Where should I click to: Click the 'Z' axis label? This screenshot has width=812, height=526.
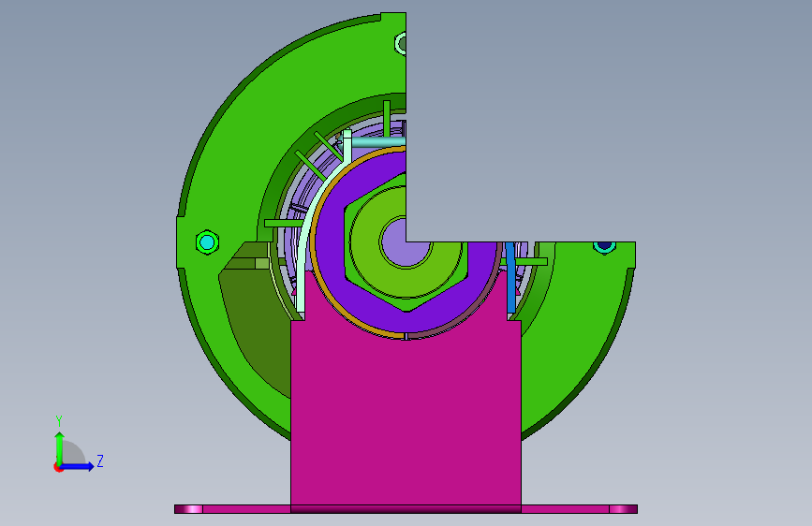click(100, 460)
